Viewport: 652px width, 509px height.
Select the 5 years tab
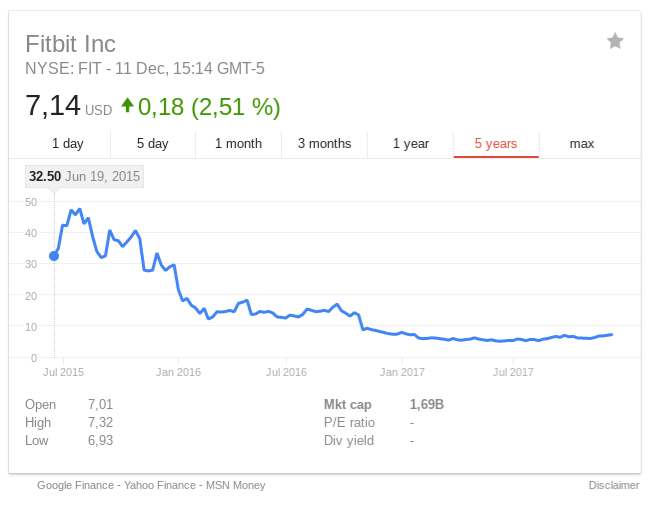(x=496, y=144)
